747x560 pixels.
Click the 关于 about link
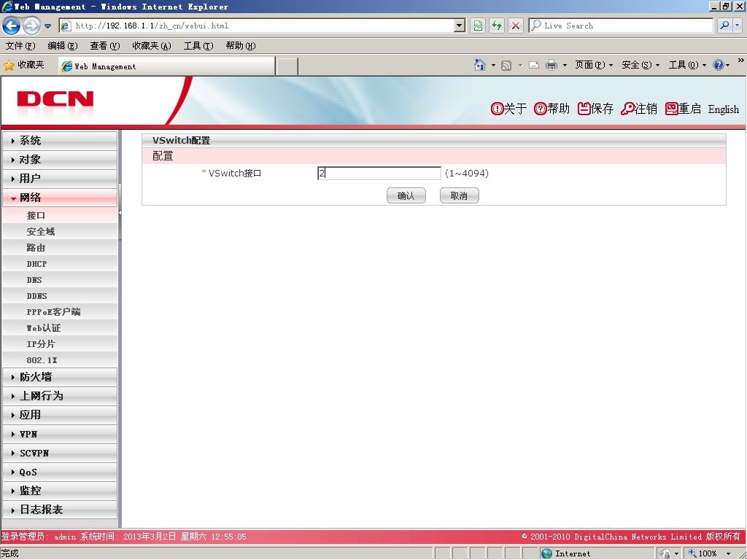pos(508,109)
